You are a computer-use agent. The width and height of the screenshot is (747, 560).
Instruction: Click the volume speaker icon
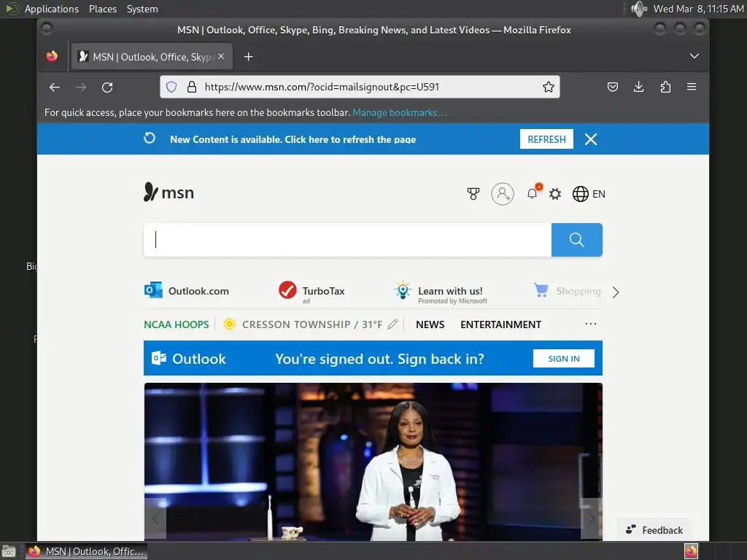[x=639, y=9]
